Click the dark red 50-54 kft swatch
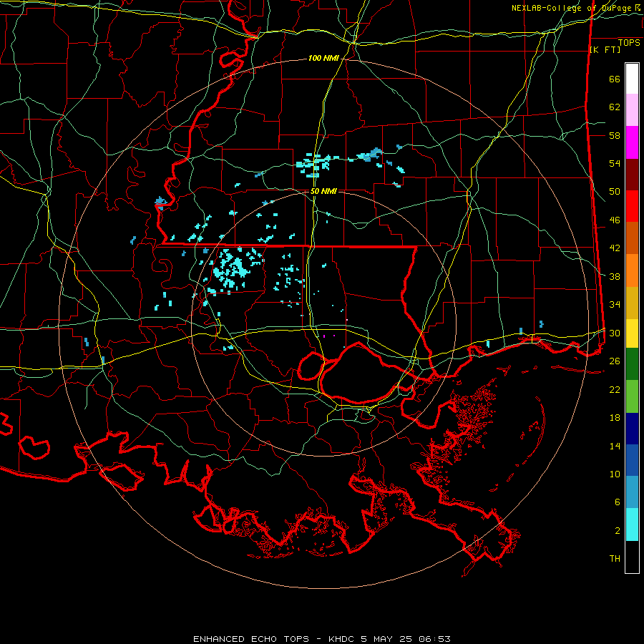Image resolution: width=644 pixels, height=644 pixels. 632,175
